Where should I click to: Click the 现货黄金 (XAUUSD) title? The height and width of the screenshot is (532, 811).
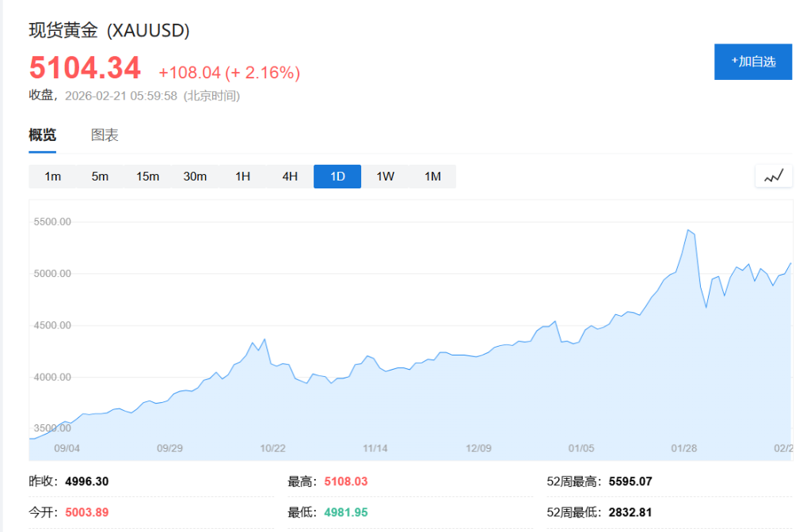tap(109, 30)
